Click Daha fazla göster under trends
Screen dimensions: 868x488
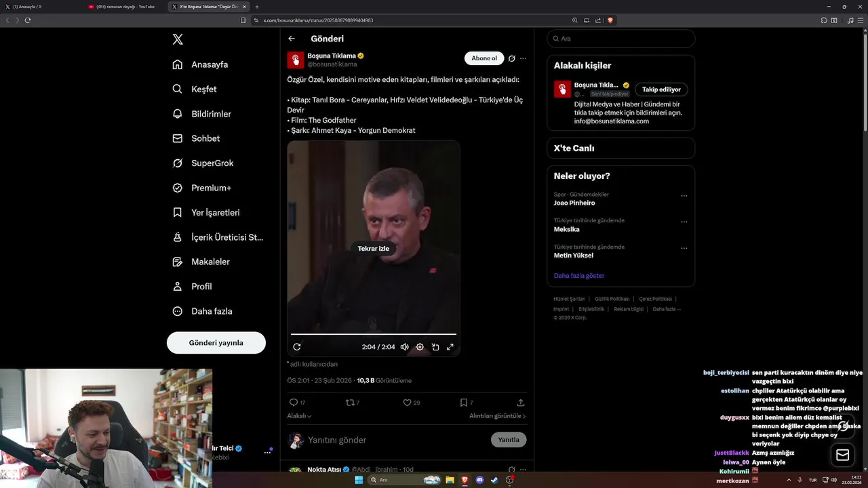[579, 276]
